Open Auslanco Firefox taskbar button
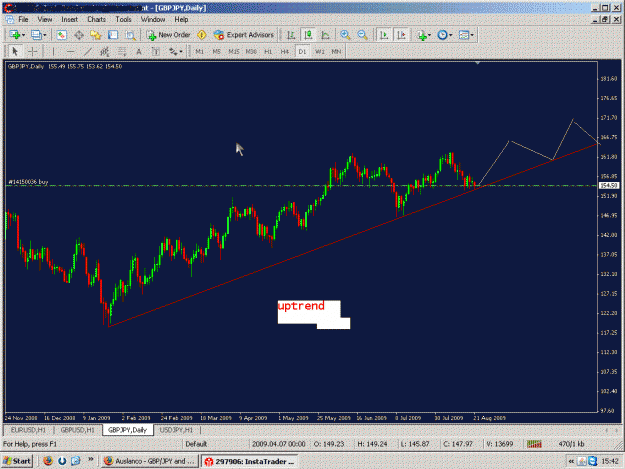 [x=149, y=461]
